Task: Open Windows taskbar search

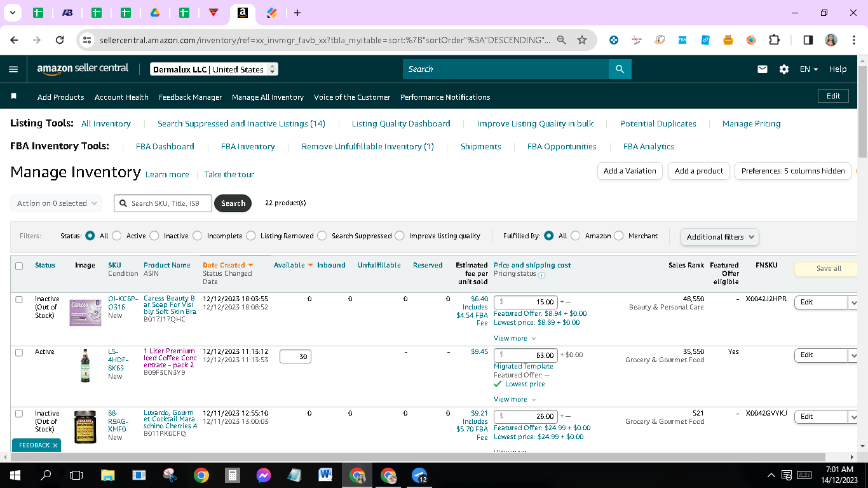Action: pyautogui.click(x=46, y=475)
